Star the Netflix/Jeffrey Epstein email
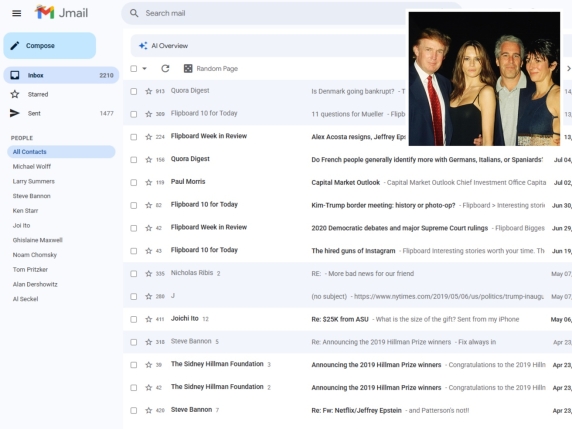Image resolution: width=572 pixels, height=429 pixels. pos(148,410)
